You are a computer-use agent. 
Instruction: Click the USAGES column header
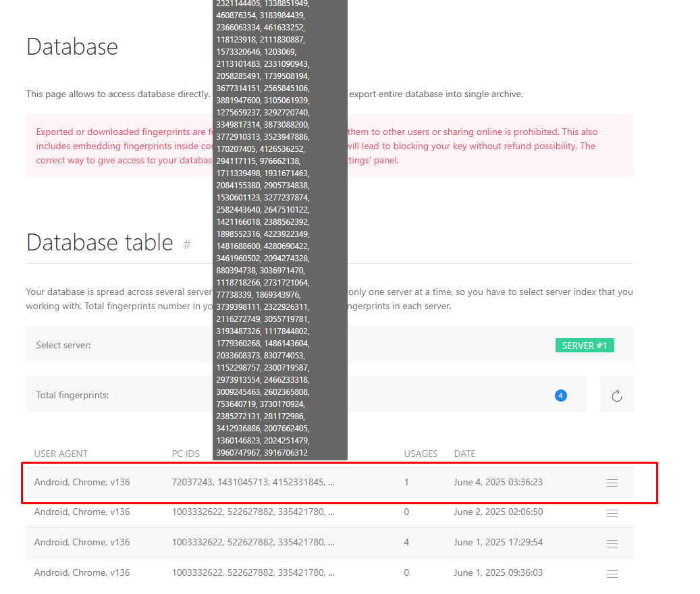pyautogui.click(x=421, y=454)
